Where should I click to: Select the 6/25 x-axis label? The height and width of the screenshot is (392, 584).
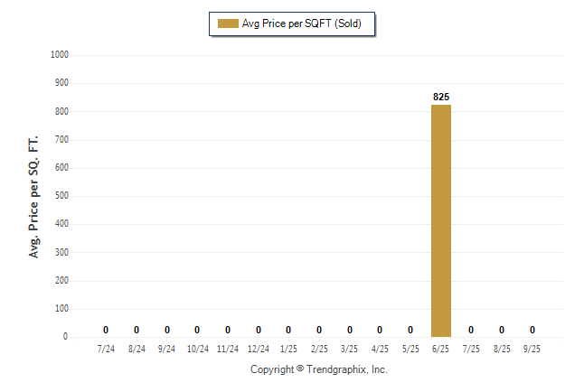441,349
